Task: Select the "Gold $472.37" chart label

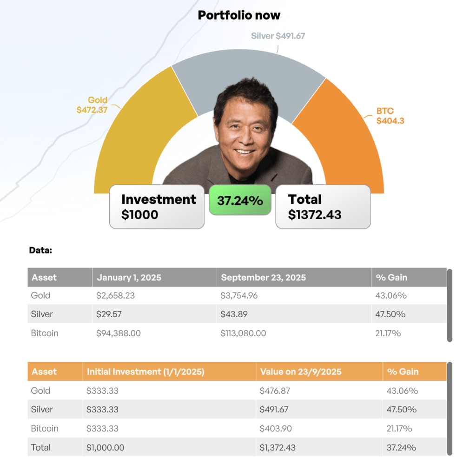Action: point(92,105)
